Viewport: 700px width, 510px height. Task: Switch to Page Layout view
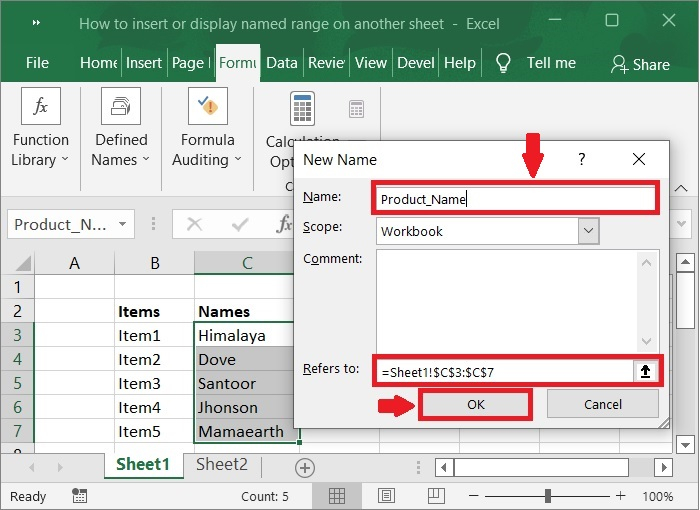(386, 496)
